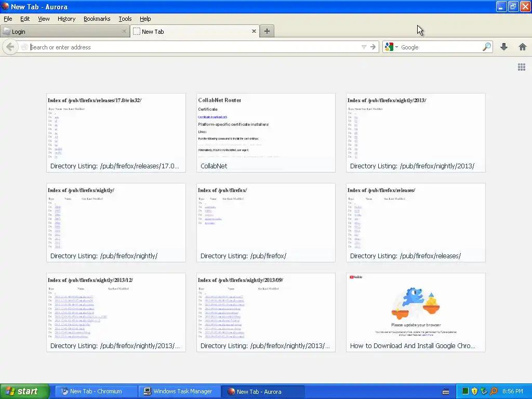Click the Aurora icon in title bar
532x399 pixels.
(x=5, y=6)
